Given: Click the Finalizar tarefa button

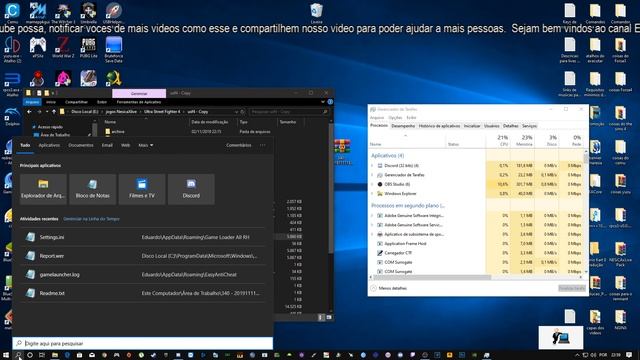Looking at the screenshot, I should point(572,288).
